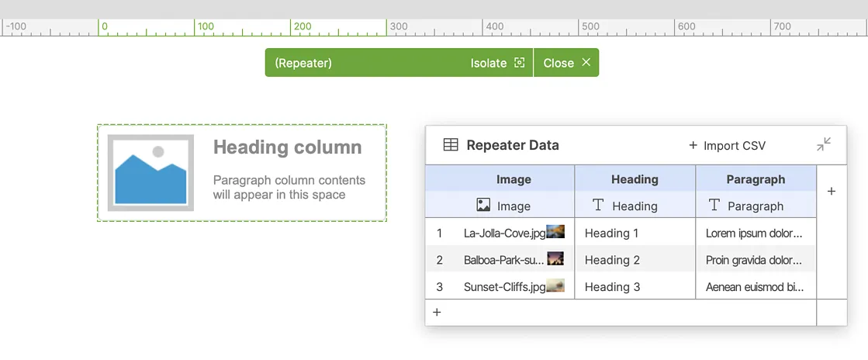Screen dimensions: 868x360
Task: Click the Isolate focus icon
Action: point(520,63)
